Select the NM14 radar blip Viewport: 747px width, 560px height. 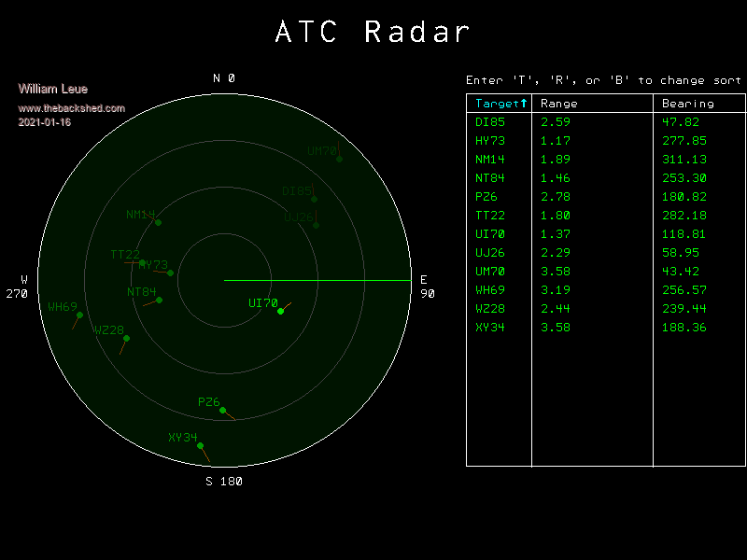pos(158,222)
